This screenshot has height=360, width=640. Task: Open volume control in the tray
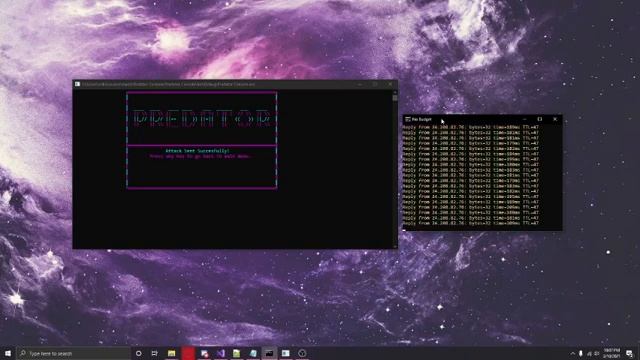[597, 353]
